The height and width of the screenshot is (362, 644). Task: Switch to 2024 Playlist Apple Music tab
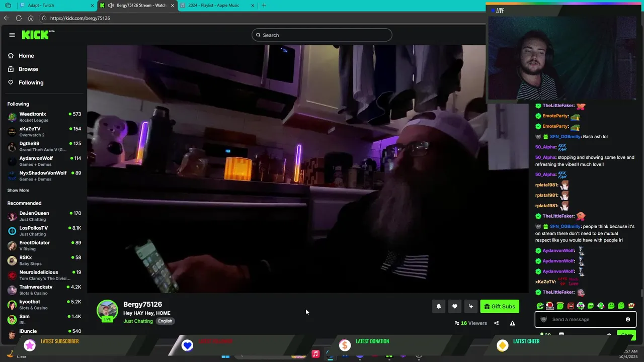(217, 6)
